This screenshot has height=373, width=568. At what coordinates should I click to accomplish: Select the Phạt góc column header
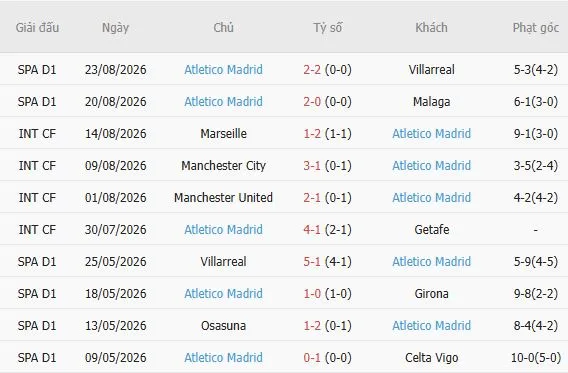click(536, 28)
